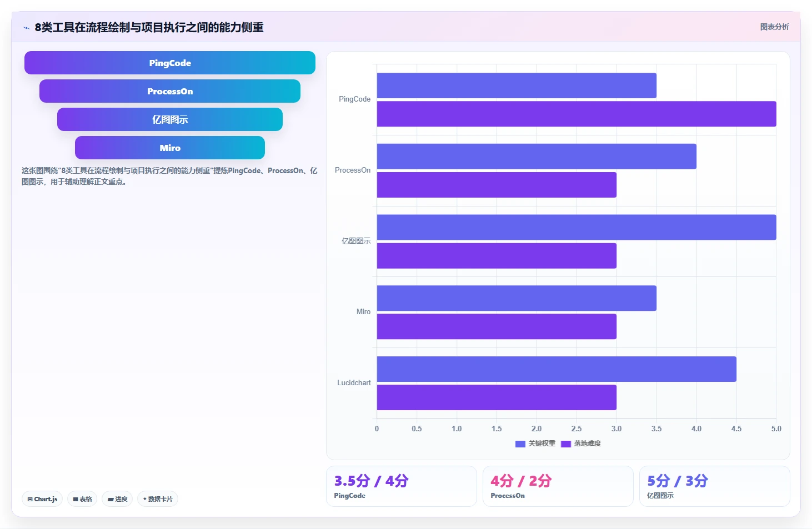Click the 图表分析 label in header
The height and width of the screenshot is (529, 812).
774,27
